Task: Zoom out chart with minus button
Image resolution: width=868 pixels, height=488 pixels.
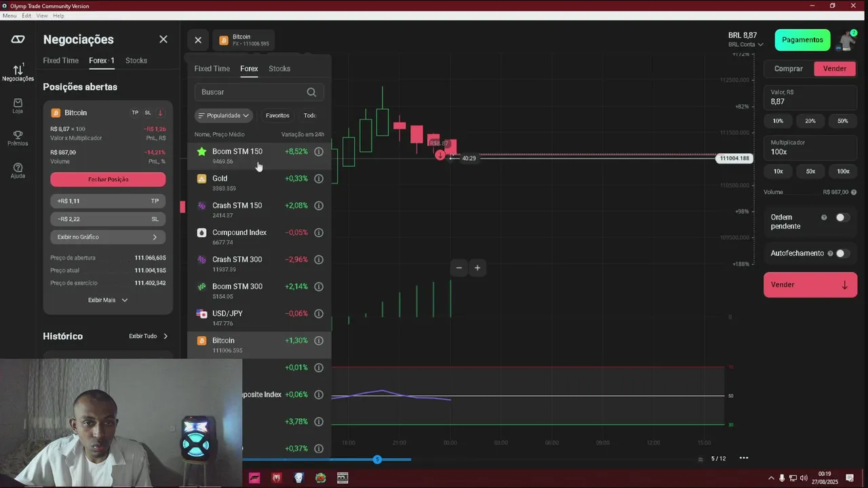Action: coord(459,268)
